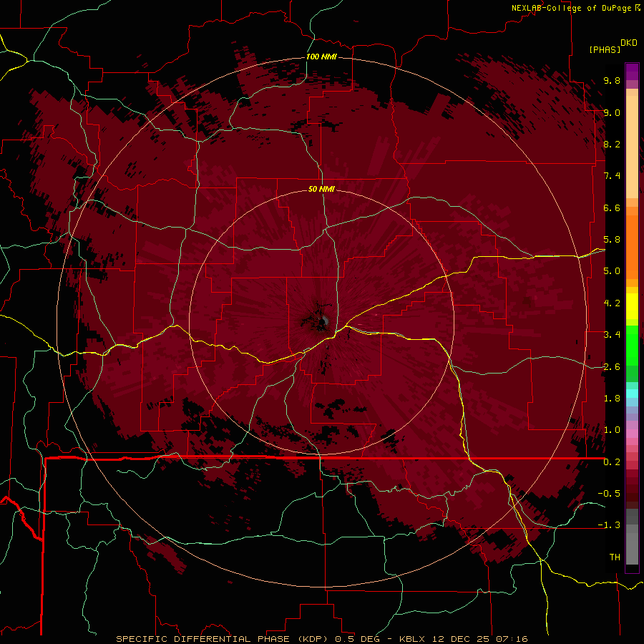Click the 3.4 scale value
Viewport: 644px width, 644px height.
[x=612, y=335]
